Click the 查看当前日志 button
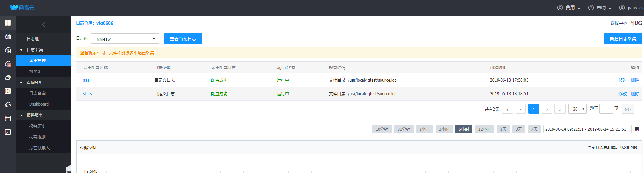The width and height of the screenshot is (644, 173). [183, 39]
